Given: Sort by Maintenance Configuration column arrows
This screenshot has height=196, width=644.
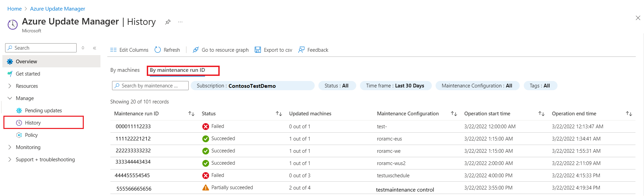Looking at the screenshot, I should [x=454, y=114].
